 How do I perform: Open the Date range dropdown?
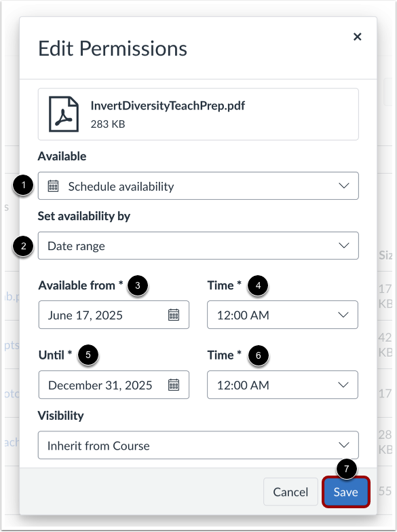[198, 246]
